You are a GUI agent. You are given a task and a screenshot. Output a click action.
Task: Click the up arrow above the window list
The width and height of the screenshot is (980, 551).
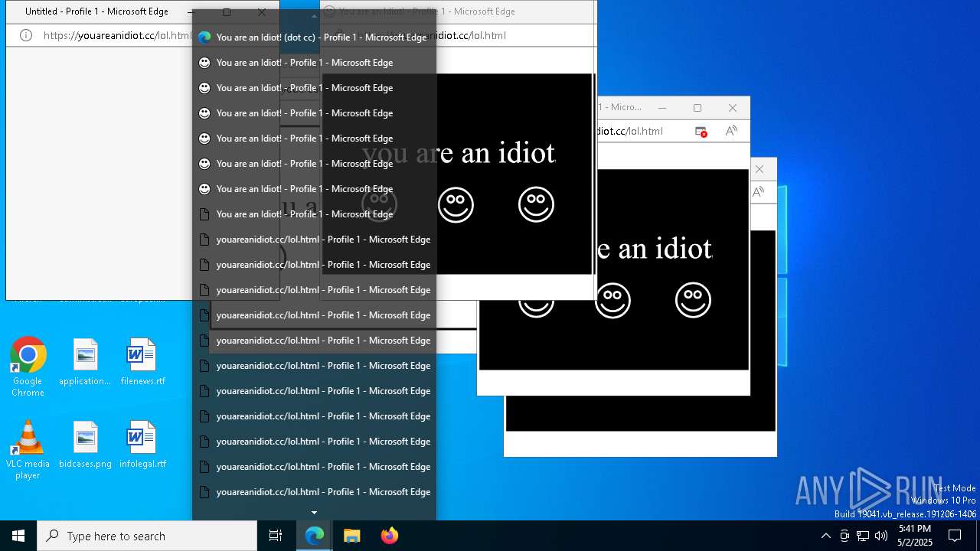(314, 16)
